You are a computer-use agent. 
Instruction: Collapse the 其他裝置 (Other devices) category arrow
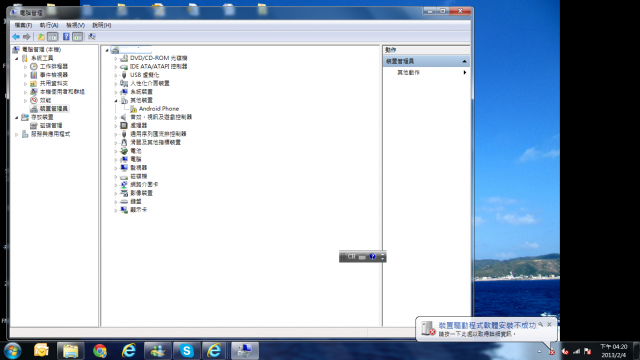pos(116,100)
